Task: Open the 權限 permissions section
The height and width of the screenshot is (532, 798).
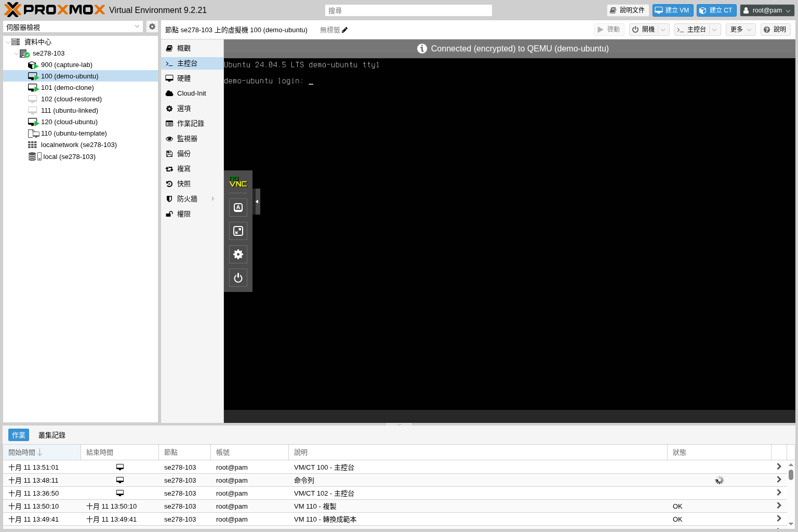Action: [x=192, y=214]
